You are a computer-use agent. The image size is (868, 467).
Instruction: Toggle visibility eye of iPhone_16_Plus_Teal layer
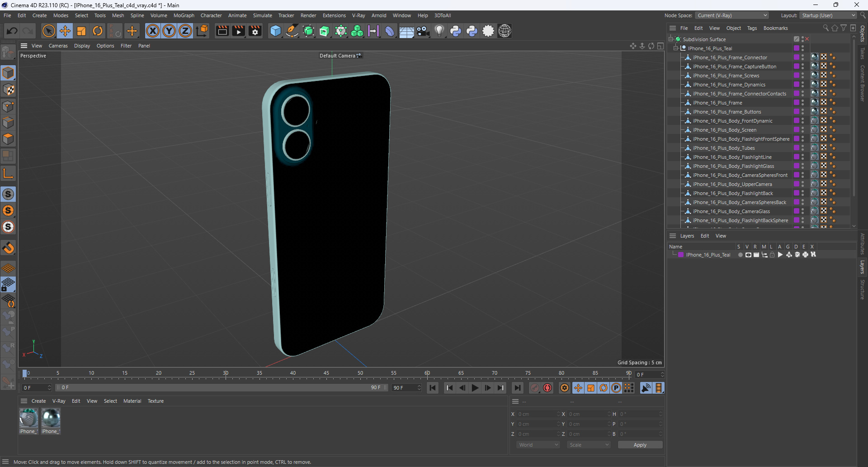748,255
